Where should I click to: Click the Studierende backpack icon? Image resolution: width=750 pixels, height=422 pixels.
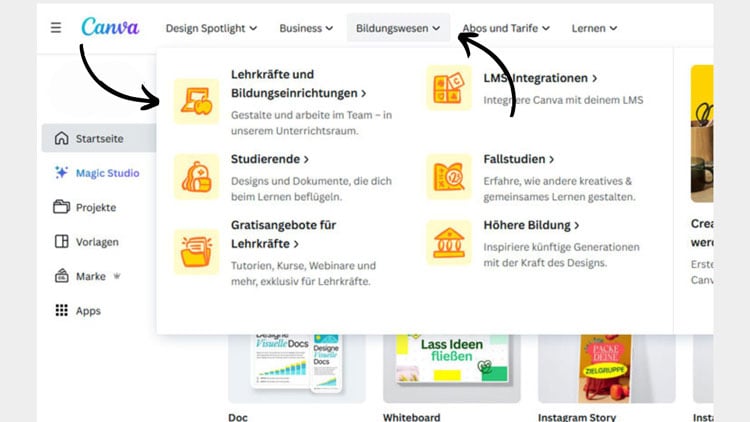(196, 176)
